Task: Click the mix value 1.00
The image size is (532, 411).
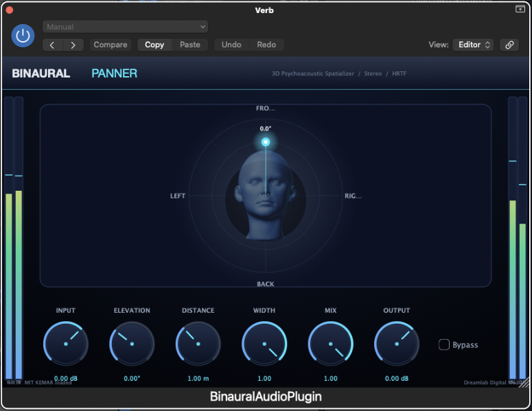Action: 330,379
